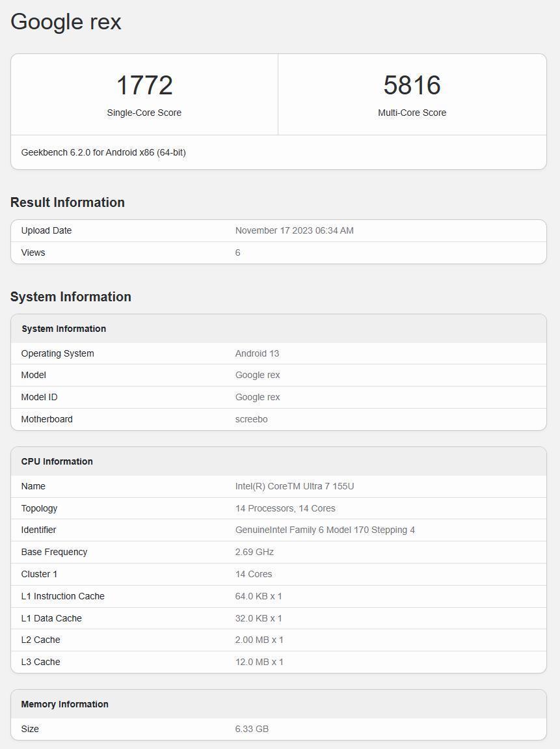Click the L3 Cache 12.0 MB value
Screen dimensions: 560x749
point(259,662)
